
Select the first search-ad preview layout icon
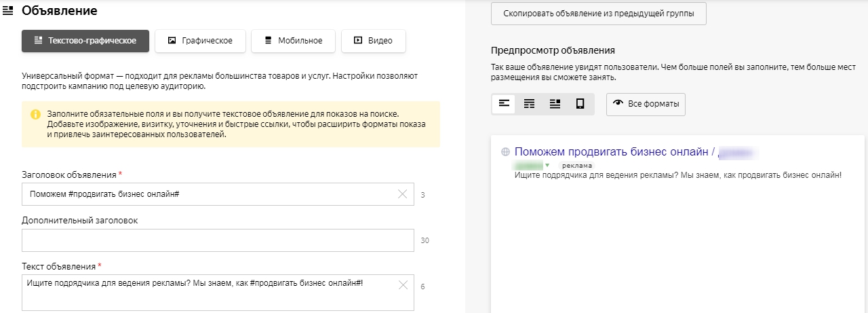tap(504, 104)
